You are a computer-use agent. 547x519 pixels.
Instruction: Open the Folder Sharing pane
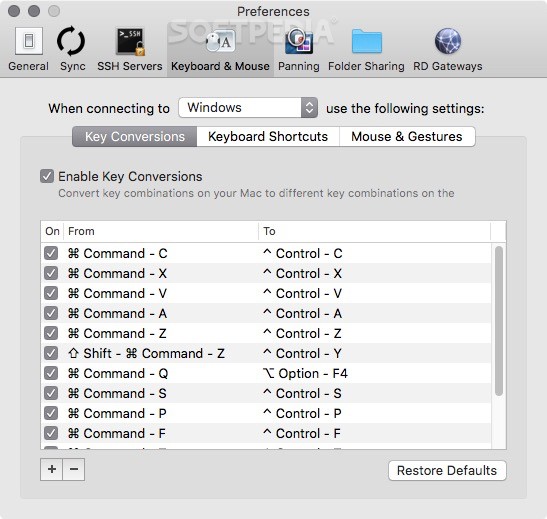(x=366, y=49)
